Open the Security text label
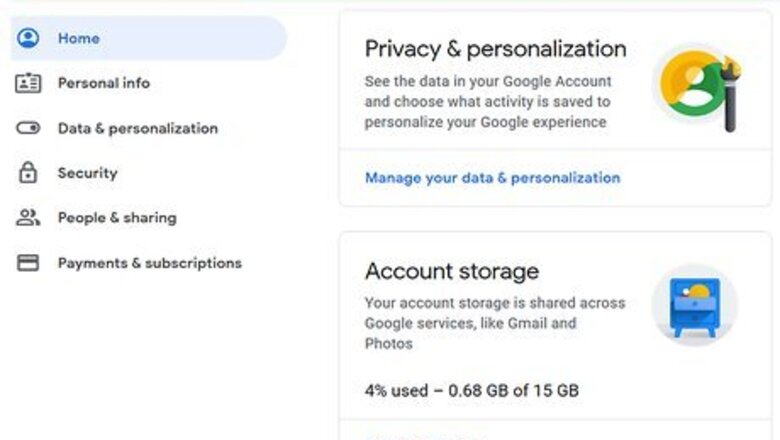The height and width of the screenshot is (440, 780). (87, 173)
